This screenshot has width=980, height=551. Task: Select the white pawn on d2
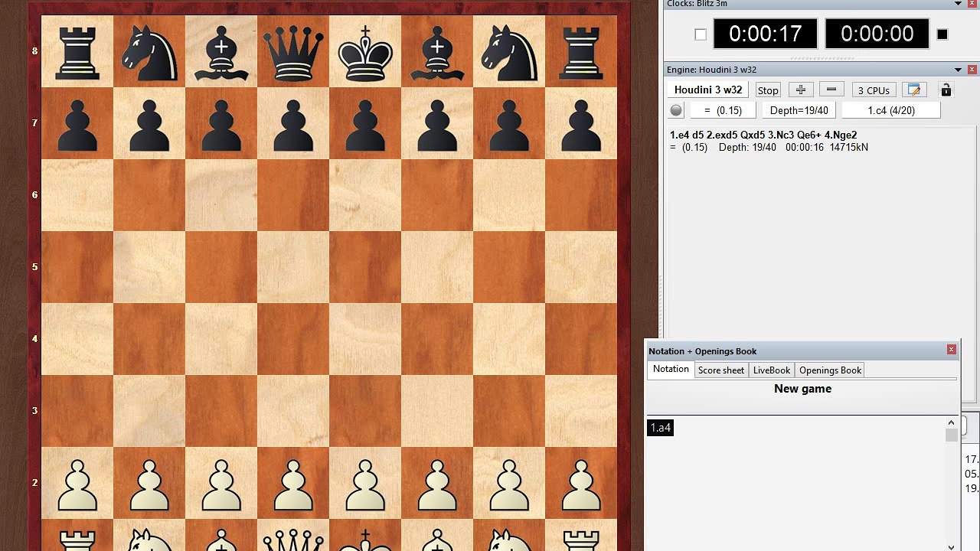(293, 484)
